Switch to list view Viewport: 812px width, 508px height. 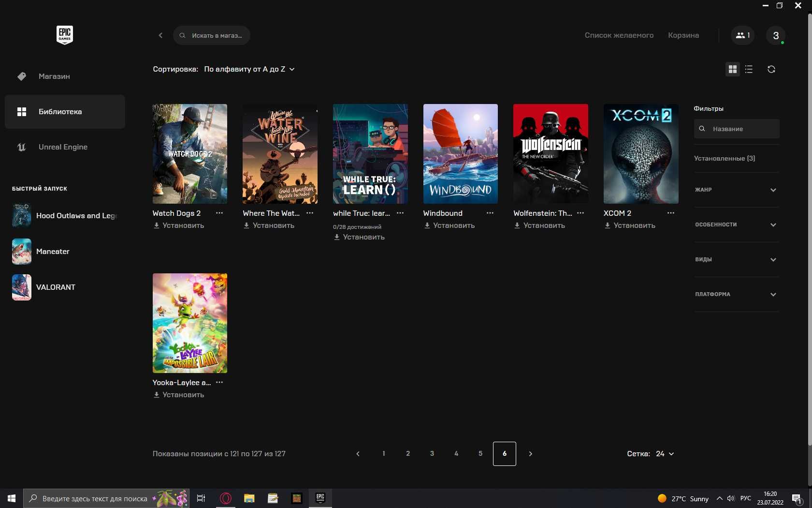click(749, 69)
